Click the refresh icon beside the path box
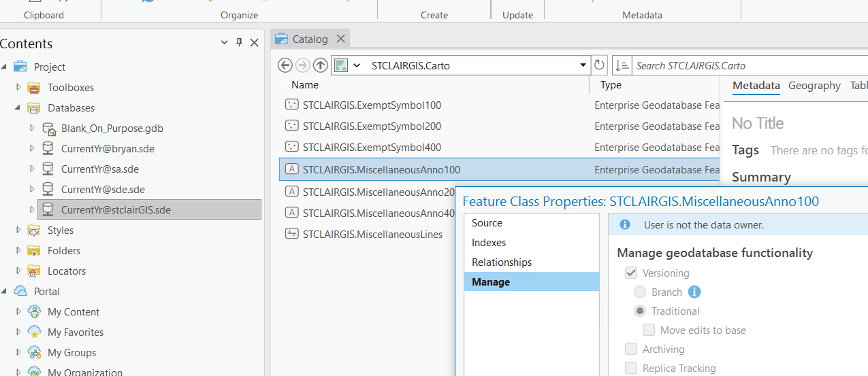The width and height of the screenshot is (868, 376). (x=599, y=65)
